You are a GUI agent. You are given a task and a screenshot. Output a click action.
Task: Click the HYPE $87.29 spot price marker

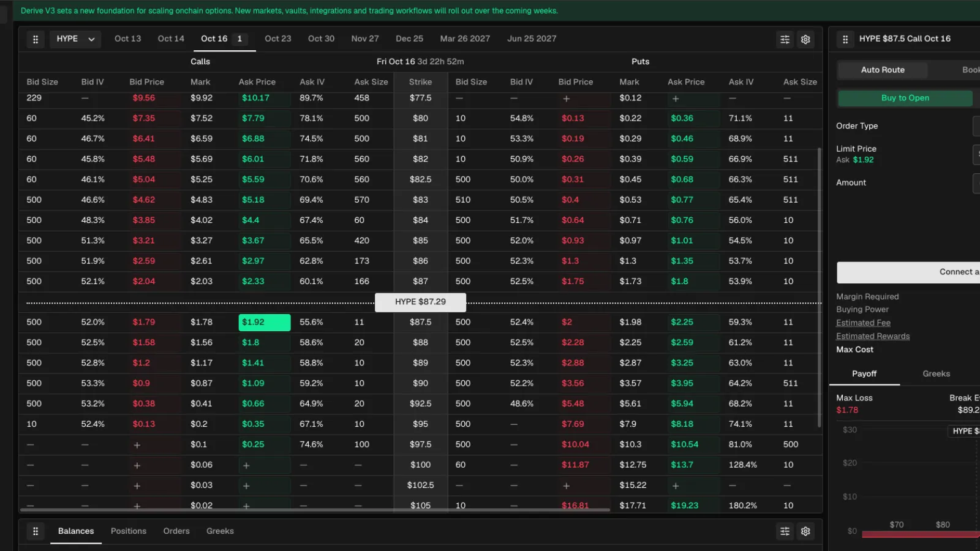(x=420, y=302)
